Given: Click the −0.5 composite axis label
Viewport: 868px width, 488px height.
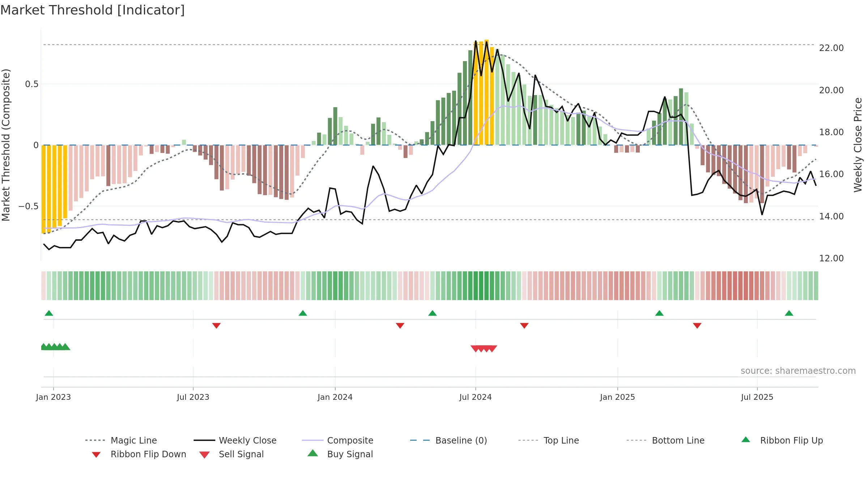Looking at the screenshot, I should pyautogui.click(x=29, y=206).
